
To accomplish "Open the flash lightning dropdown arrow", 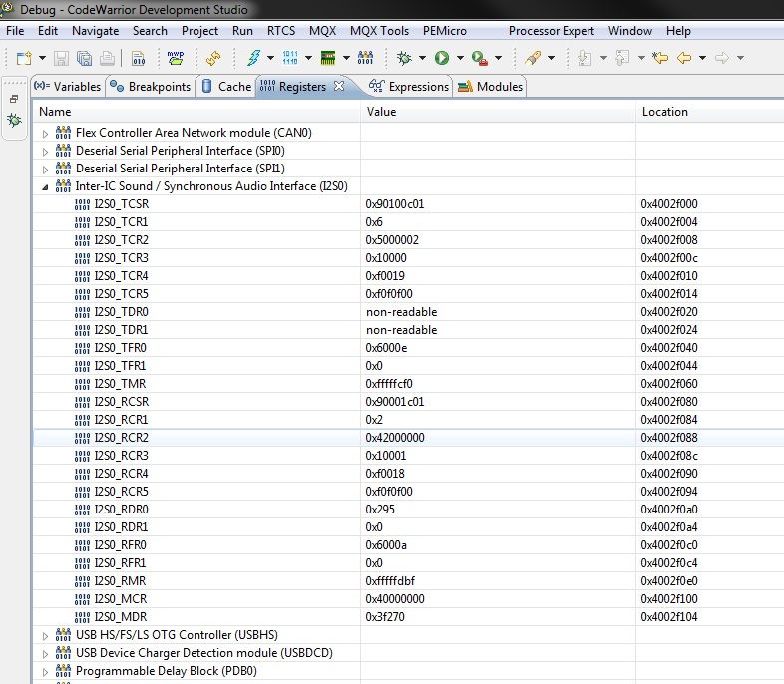I will [x=270, y=58].
